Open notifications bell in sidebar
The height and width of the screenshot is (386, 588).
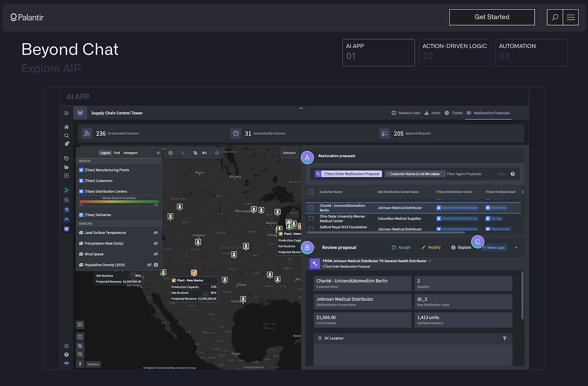click(67, 144)
